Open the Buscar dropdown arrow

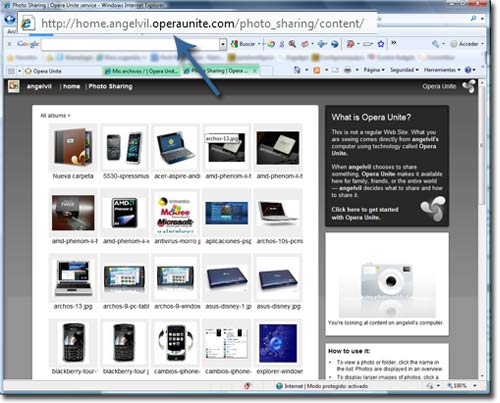click(259, 44)
